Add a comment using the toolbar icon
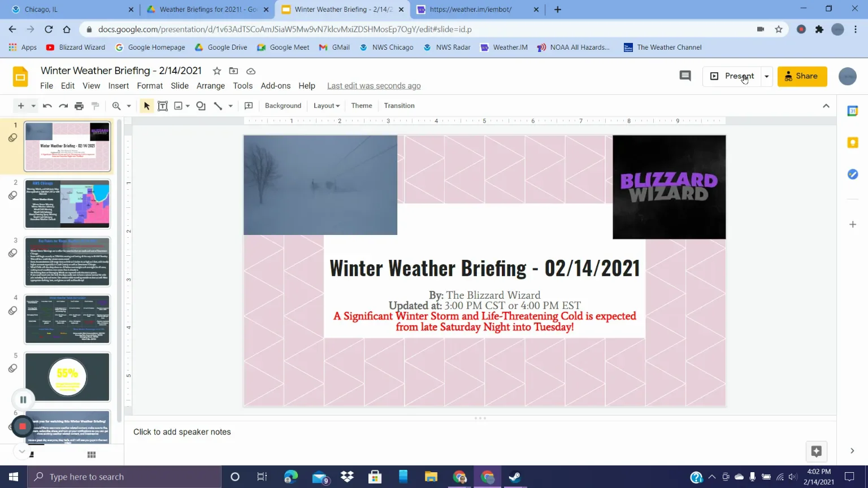 pos(249,106)
